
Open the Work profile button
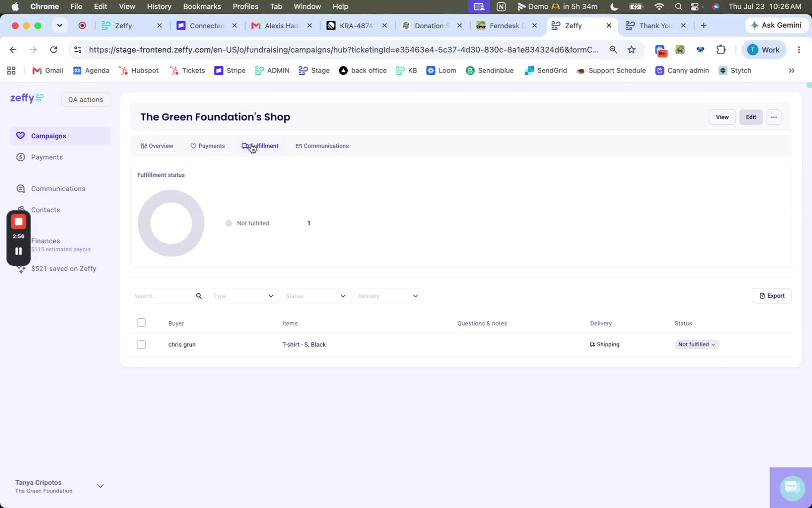tap(764, 50)
